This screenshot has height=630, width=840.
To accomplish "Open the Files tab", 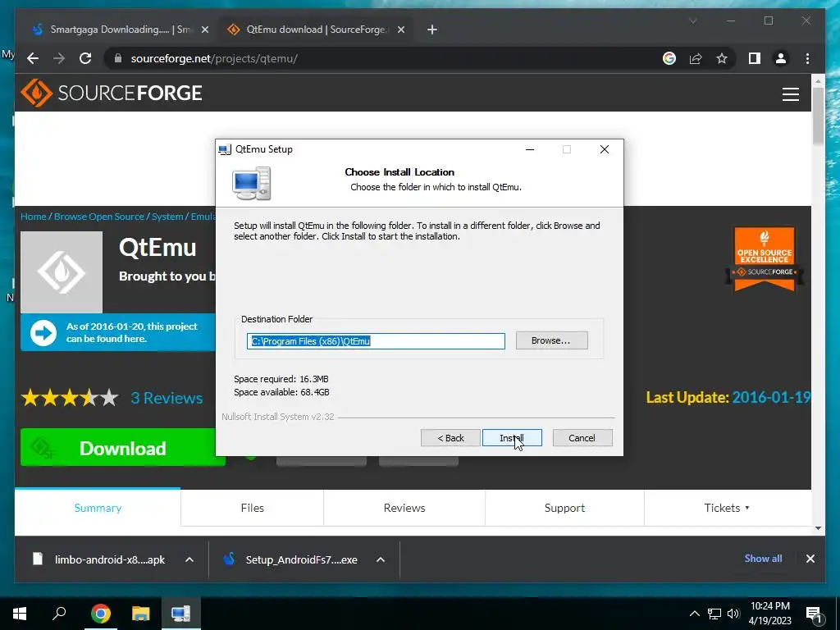I will click(x=253, y=508).
